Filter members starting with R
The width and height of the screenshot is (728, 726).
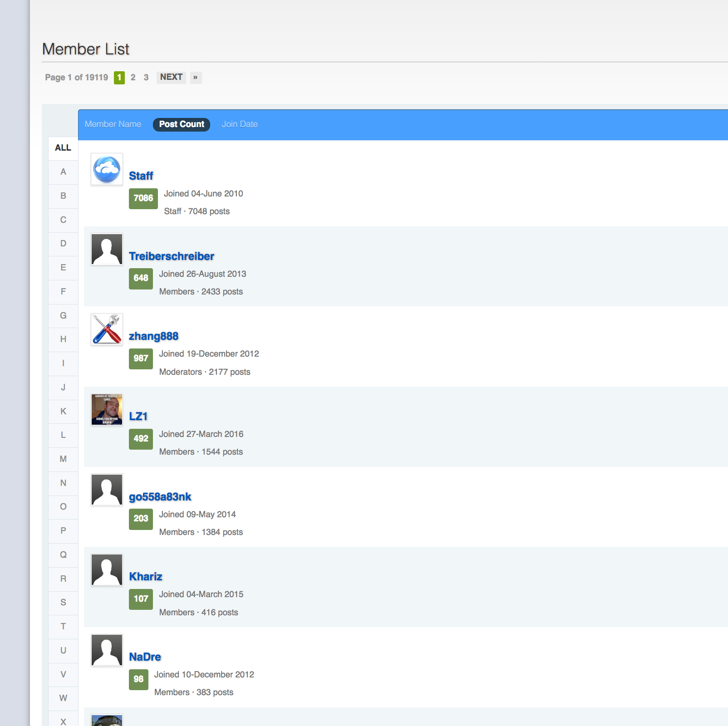click(63, 579)
